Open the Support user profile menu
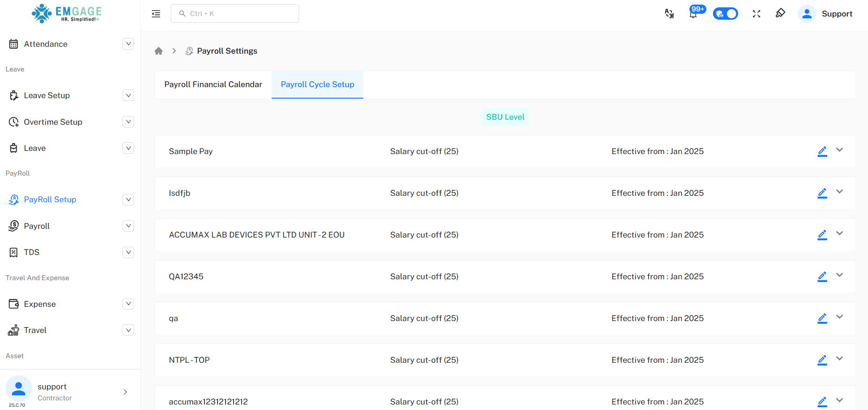 coord(826,14)
